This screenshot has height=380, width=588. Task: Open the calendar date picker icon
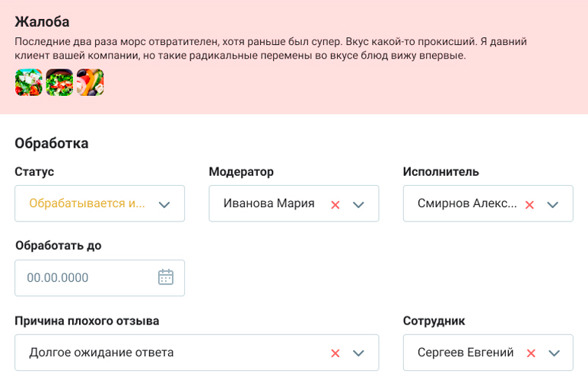(x=166, y=277)
